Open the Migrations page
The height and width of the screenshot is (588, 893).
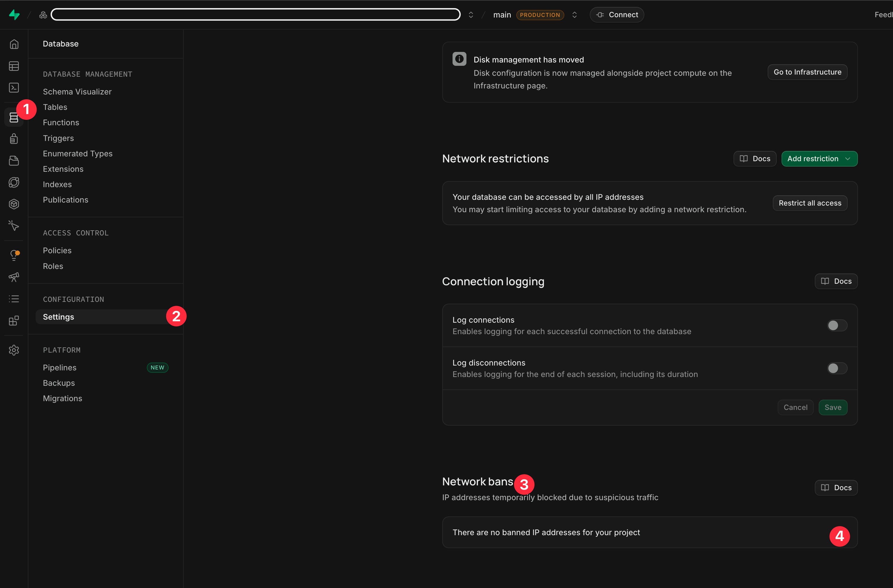pyautogui.click(x=62, y=398)
